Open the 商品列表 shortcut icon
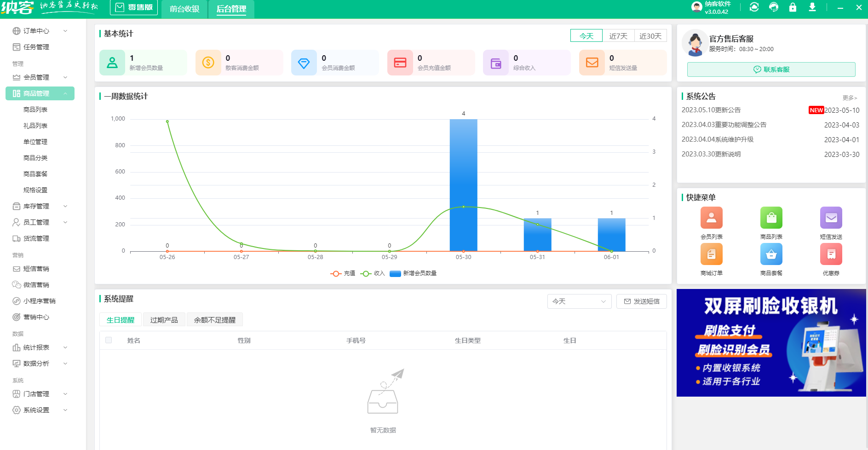The height and width of the screenshot is (450, 868). (771, 218)
